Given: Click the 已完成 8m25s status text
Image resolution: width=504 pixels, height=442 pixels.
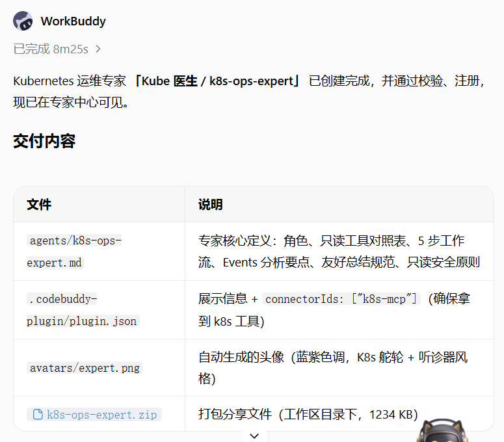Looking at the screenshot, I should [51, 49].
